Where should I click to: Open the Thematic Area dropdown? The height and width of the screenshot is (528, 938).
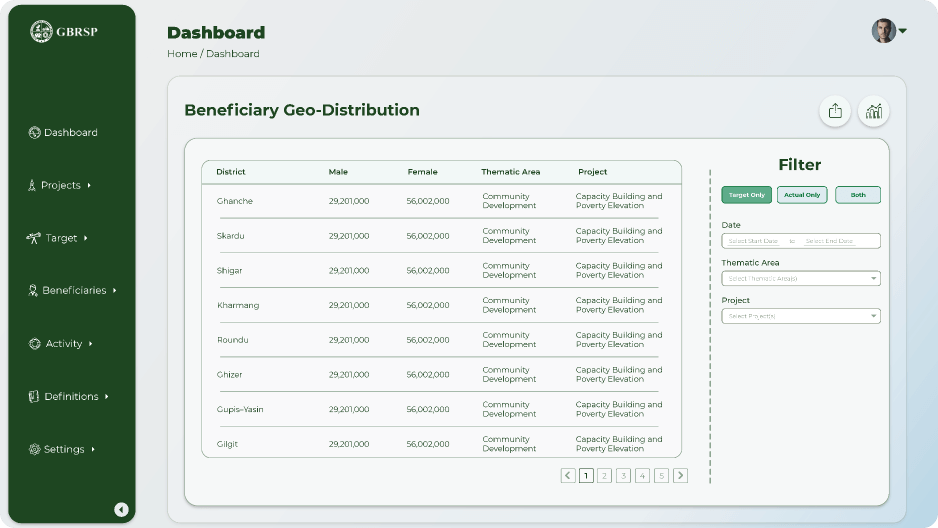(800, 279)
